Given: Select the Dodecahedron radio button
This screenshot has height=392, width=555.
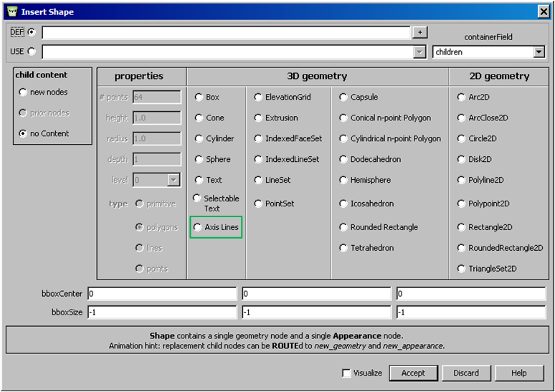Looking at the screenshot, I should (343, 160).
